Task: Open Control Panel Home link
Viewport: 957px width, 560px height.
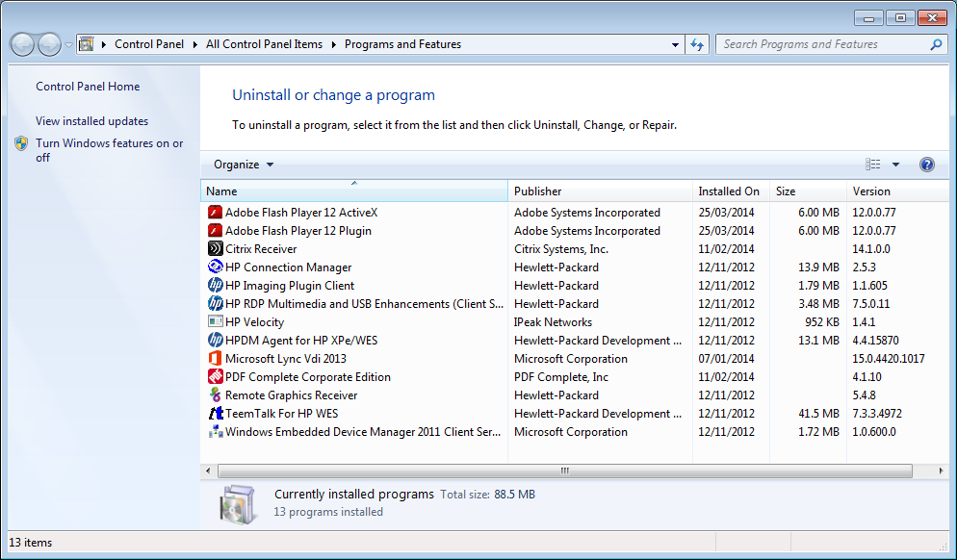Action: click(x=88, y=87)
